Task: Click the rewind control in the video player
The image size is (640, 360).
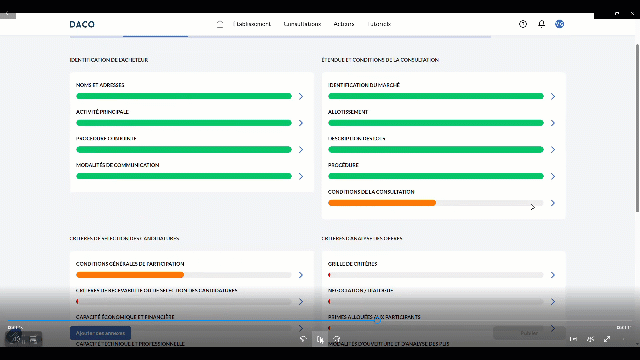Action: [303, 339]
